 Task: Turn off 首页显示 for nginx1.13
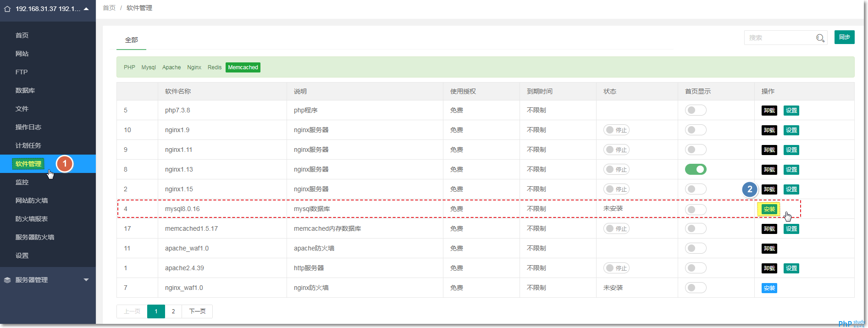[696, 169]
